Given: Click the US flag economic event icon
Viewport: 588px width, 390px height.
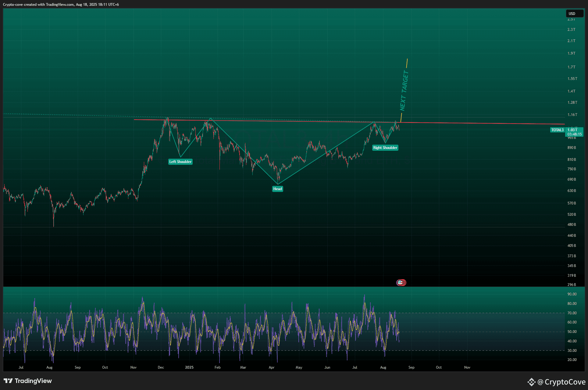Looking at the screenshot, I should tap(400, 283).
